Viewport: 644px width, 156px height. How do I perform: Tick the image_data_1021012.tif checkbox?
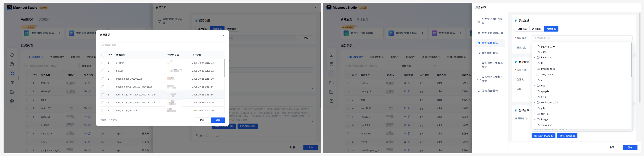[x=103, y=79]
